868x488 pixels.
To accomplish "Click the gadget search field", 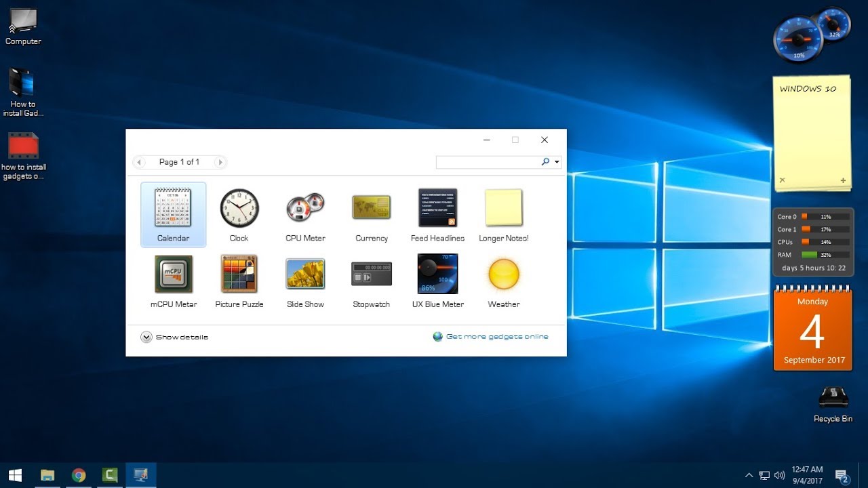I will [x=488, y=162].
